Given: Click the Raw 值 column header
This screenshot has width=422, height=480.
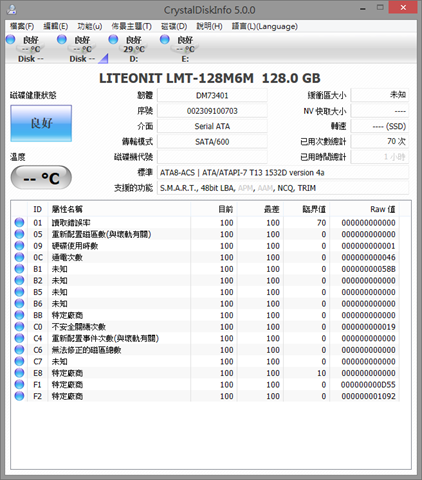Looking at the screenshot, I should [x=364, y=209].
